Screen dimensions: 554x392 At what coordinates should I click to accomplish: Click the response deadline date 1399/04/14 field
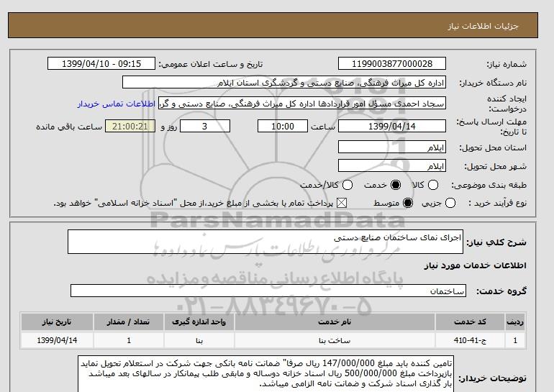pyautogui.click(x=392, y=126)
